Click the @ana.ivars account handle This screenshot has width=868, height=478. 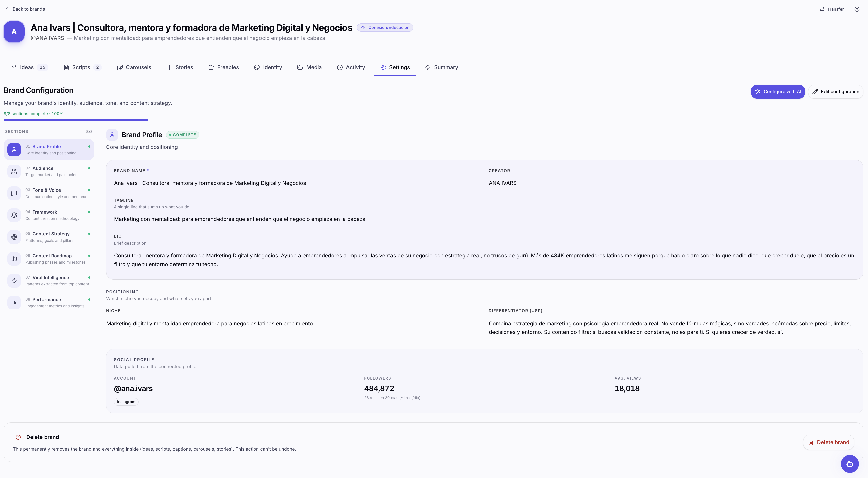click(x=133, y=388)
